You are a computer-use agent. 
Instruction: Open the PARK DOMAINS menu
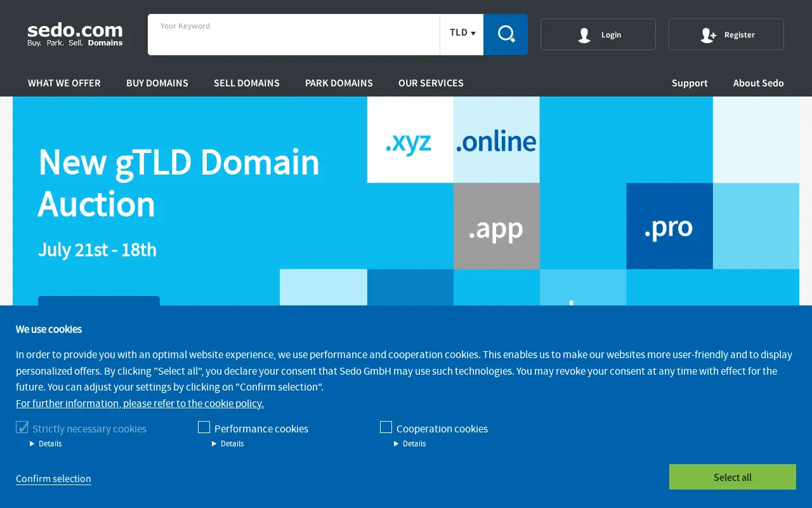339,83
